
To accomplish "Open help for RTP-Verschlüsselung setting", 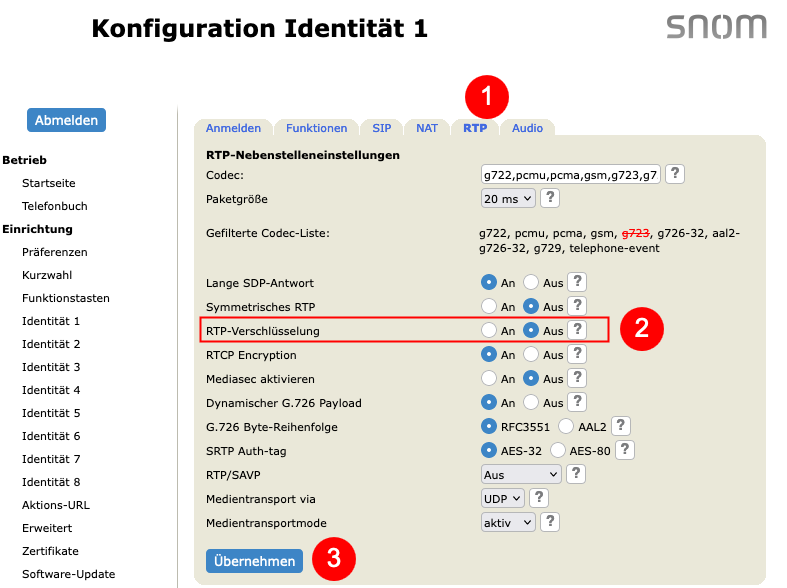I will pyautogui.click(x=577, y=330).
